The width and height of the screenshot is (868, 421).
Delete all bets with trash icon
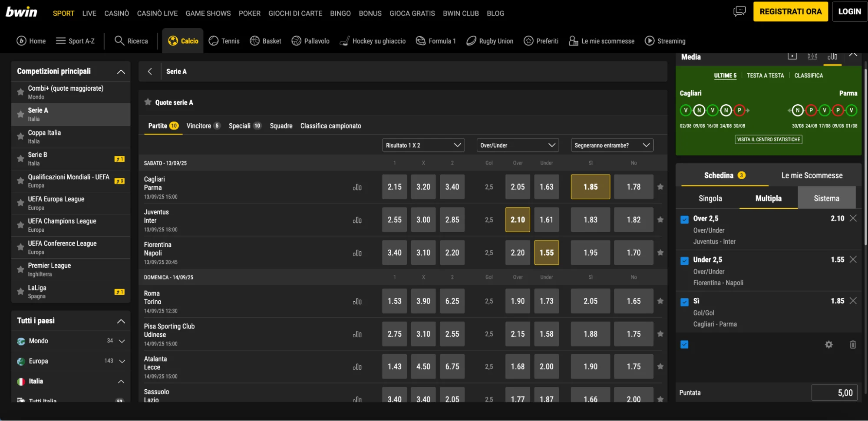852,345
